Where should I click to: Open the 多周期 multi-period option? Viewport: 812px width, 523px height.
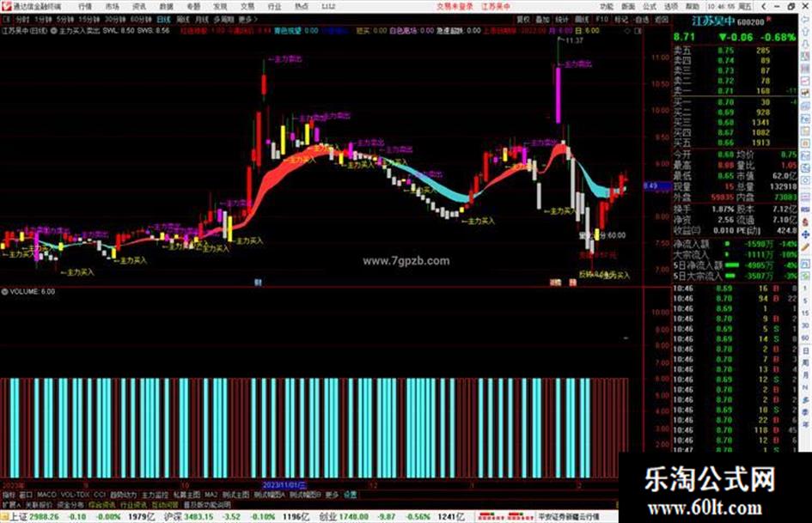(223, 19)
